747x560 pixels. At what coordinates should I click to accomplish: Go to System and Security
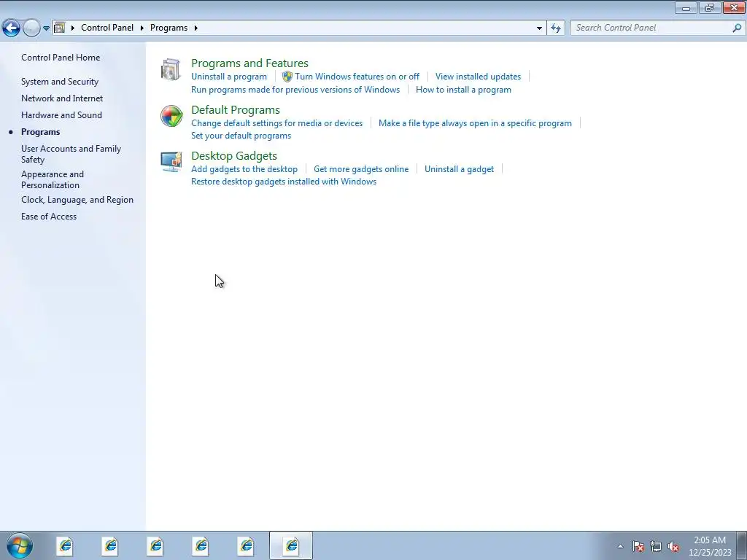point(60,82)
